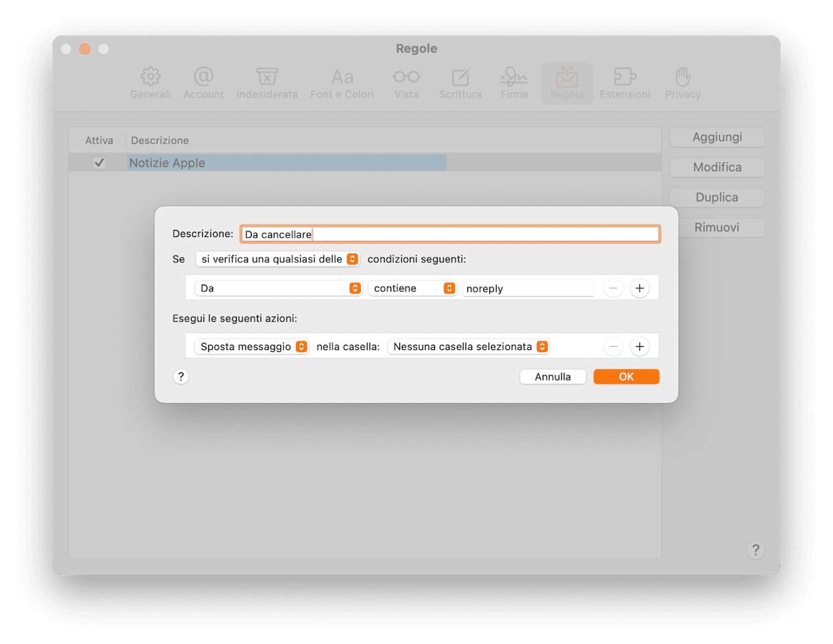833x644 pixels.
Task: Open the Scrittura tab
Action: [460, 84]
